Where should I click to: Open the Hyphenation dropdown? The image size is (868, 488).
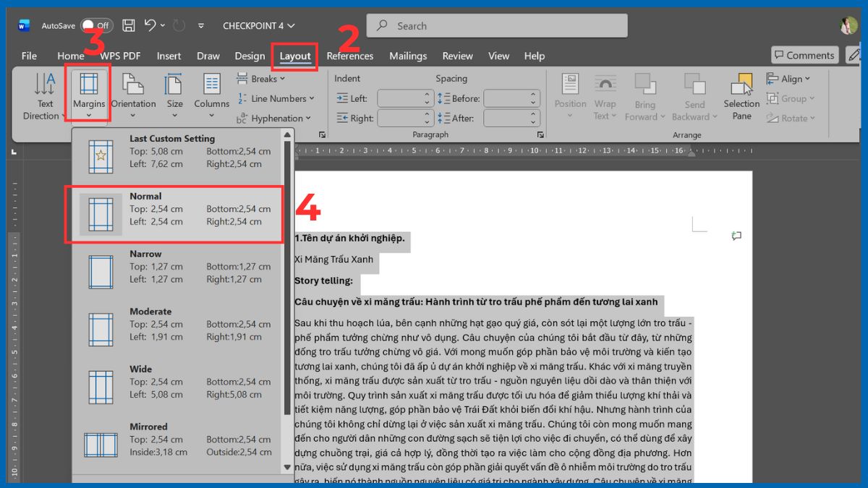pyautogui.click(x=276, y=118)
